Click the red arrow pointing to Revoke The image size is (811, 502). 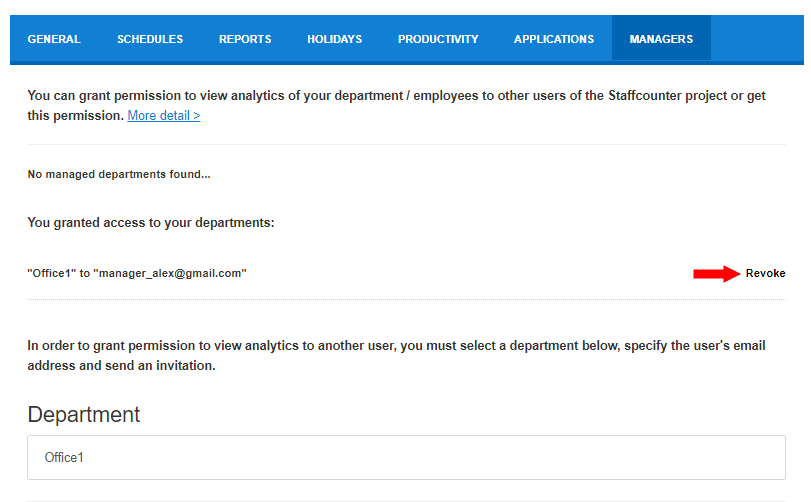(x=717, y=273)
